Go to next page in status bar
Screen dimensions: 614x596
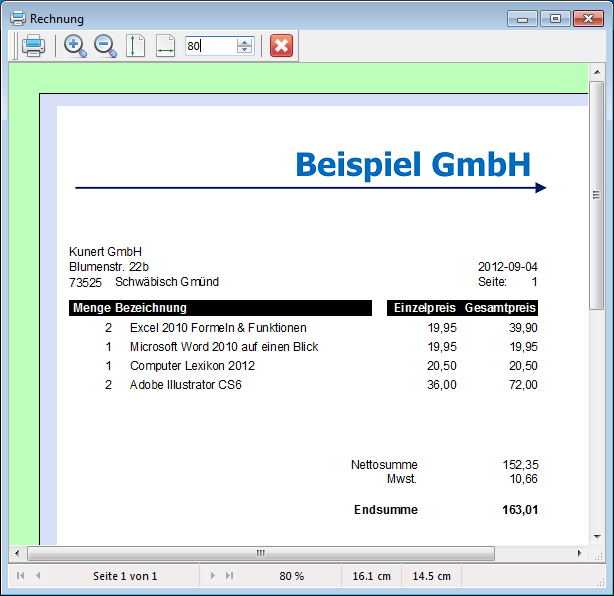click(x=213, y=576)
